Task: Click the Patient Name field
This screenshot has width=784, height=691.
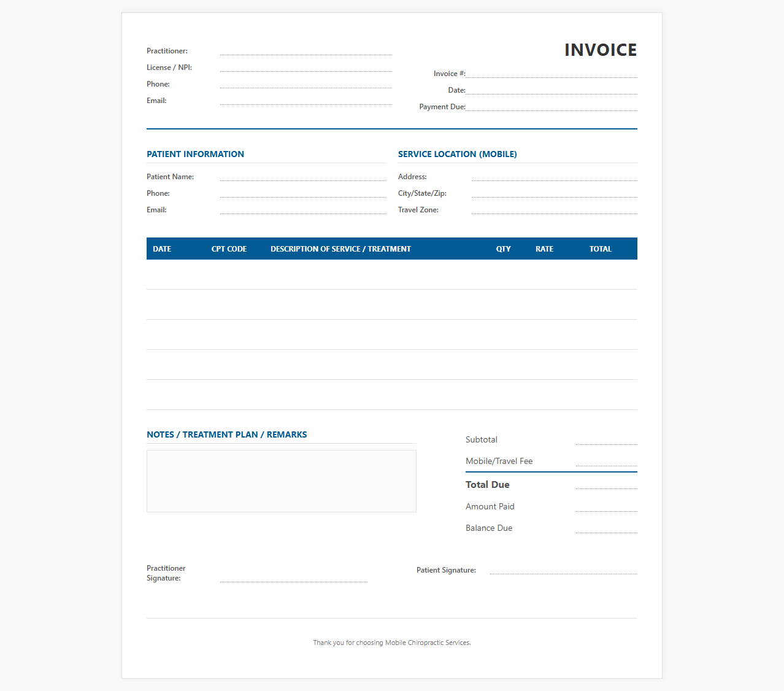Action: click(x=303, y=176)
